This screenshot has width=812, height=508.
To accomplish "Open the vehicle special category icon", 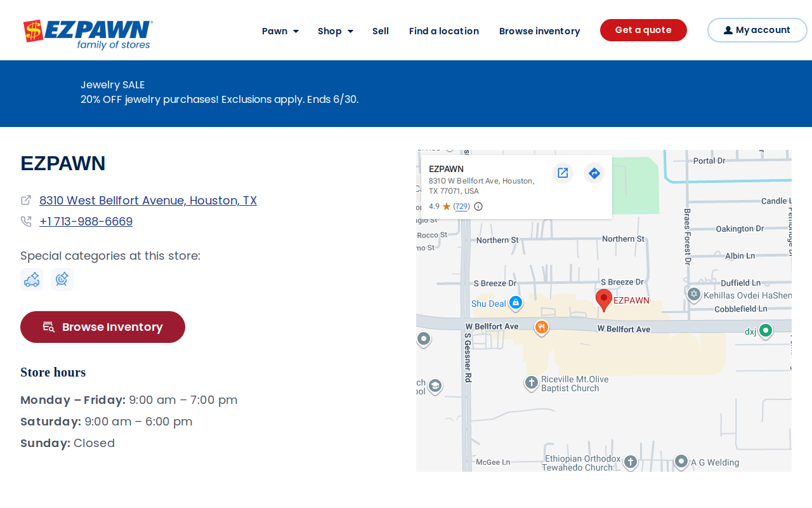I will [32, 279].
